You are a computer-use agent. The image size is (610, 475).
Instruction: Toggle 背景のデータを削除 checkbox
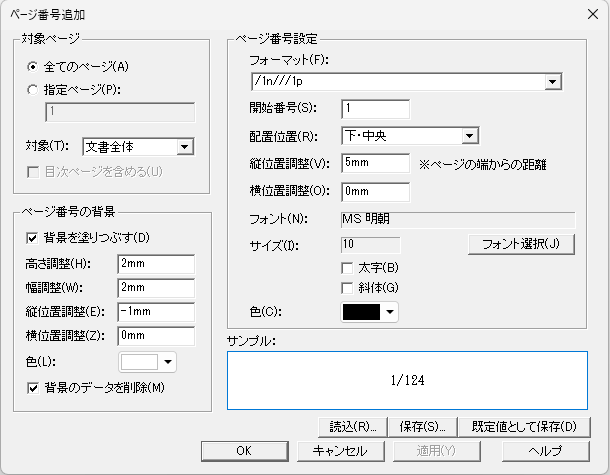click(32, 387)
